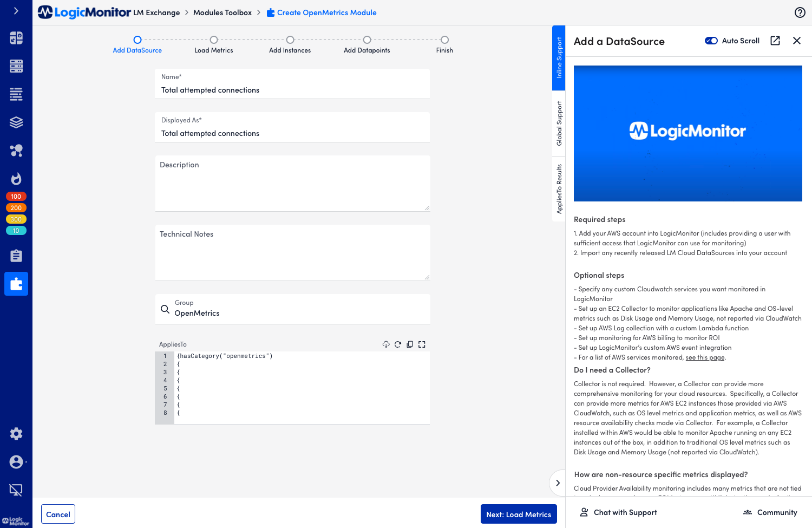Click Chat with Support
The image size is (812, 528).
[x=618, y=512]
